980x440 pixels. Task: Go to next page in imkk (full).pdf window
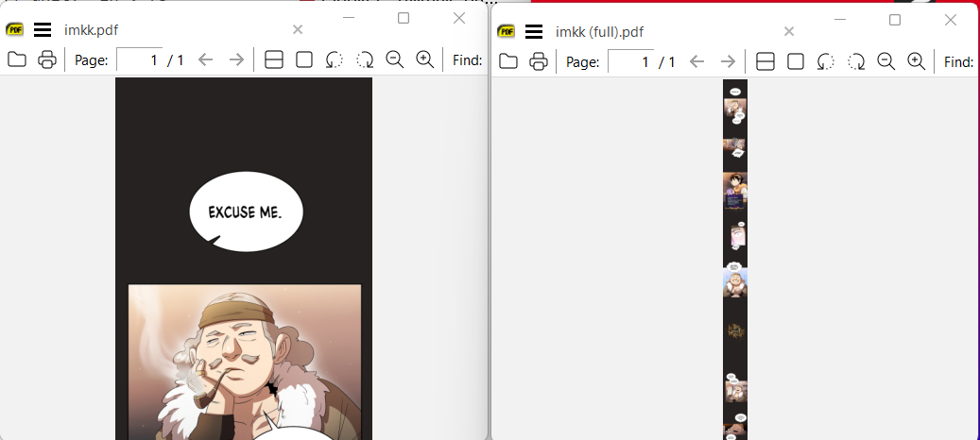(x=728, y=61)
